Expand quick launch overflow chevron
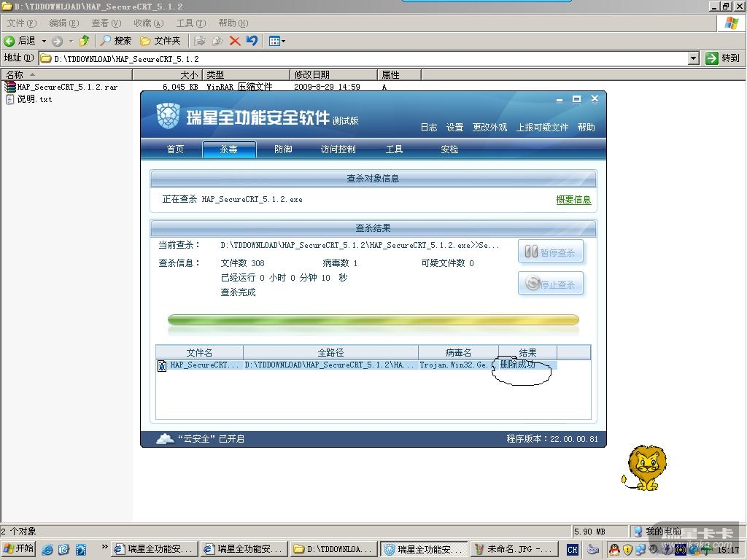Screen dimensions: 747x560 [104, 547]
